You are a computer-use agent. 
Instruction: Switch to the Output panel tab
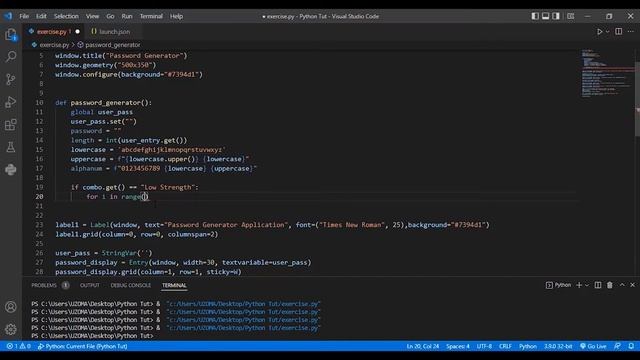tap(89, 285)
